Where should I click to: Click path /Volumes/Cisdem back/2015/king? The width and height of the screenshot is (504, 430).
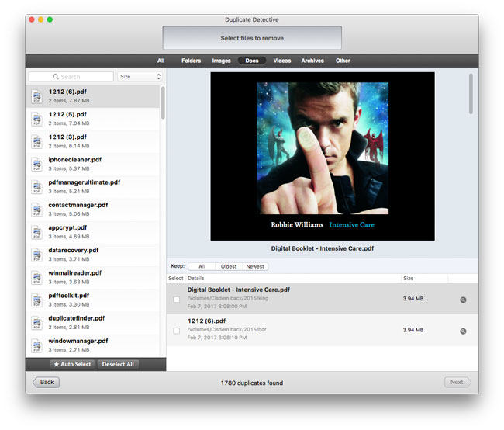pos(227,298)
